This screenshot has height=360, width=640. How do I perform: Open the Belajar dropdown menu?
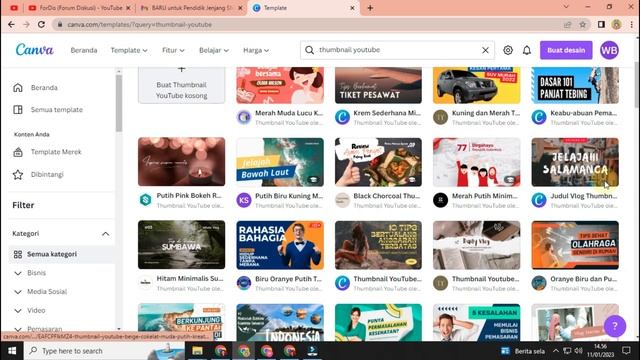pyautogui.click(x=214, y=50)
